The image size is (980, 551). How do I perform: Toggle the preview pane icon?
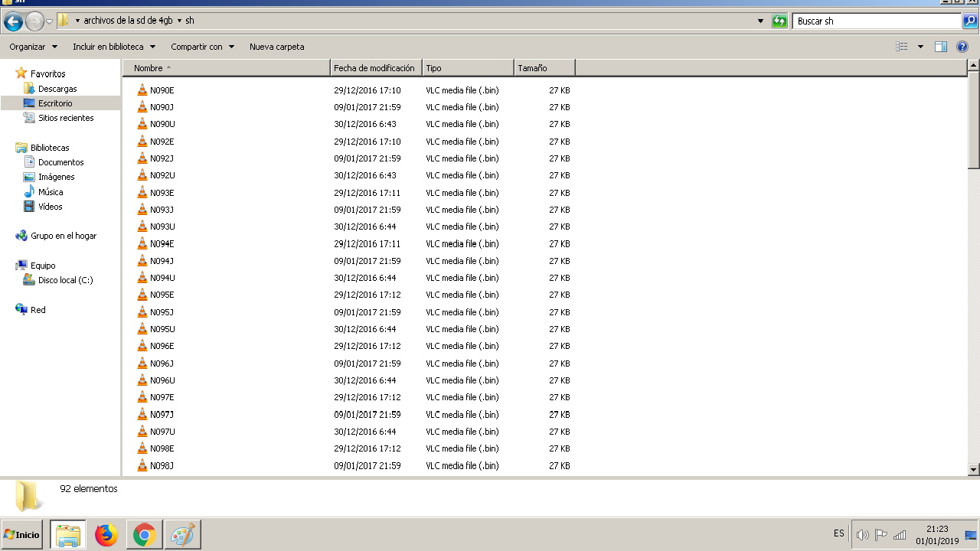(x=941, y=47)
